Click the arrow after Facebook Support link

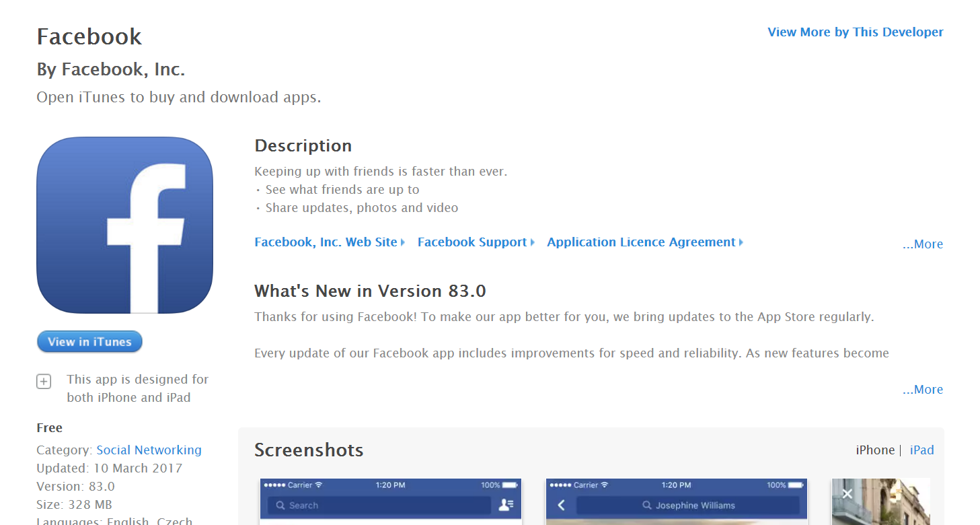(x=532, y=242)
